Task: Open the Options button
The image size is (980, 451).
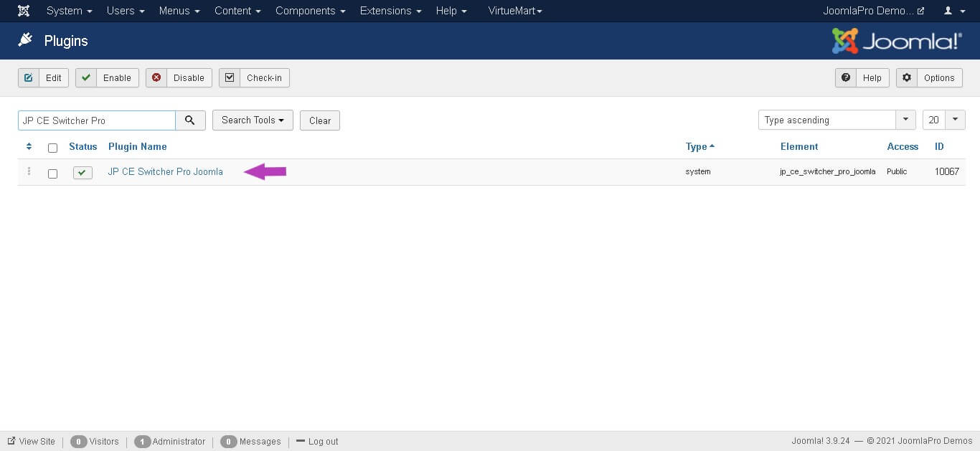Action: coord(929,77)
